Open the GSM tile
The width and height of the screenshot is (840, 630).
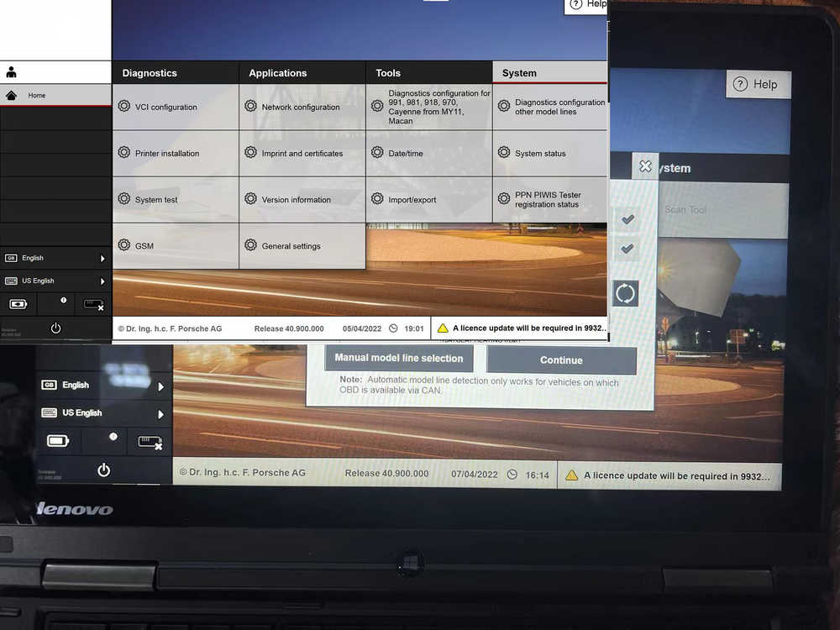[x=176, y=246]
